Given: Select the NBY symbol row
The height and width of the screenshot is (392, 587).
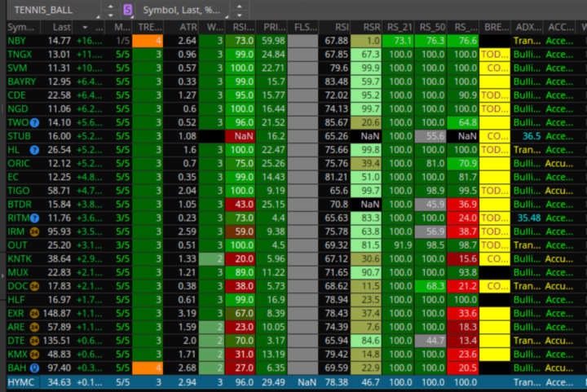Looking at the screenshot, I should (17, 41).
